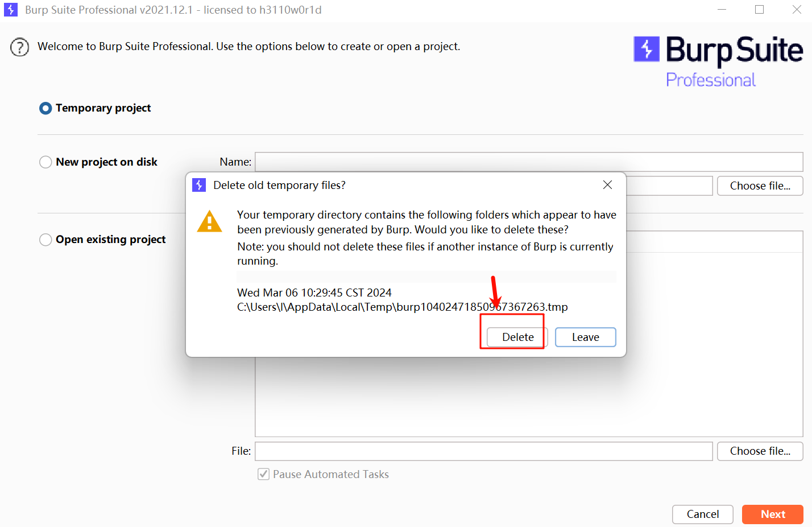Close the Burp Suite window
812x527 pixels.
[797, 10]
